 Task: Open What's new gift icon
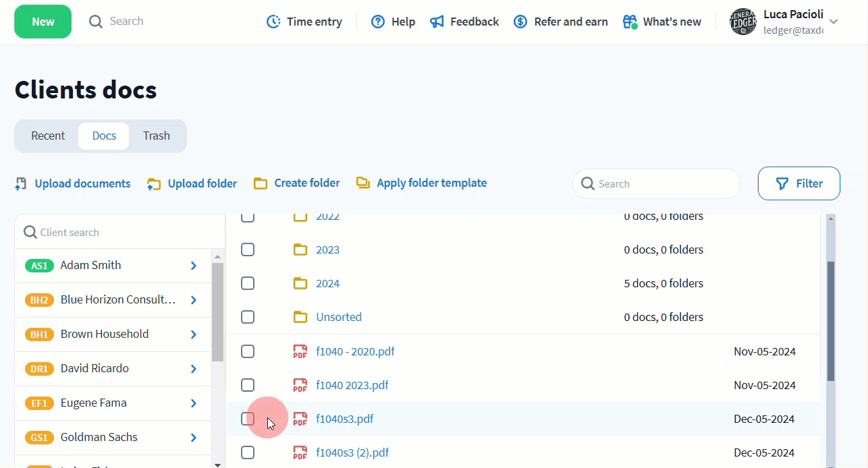pyautogui.click(x=630, y=22)
